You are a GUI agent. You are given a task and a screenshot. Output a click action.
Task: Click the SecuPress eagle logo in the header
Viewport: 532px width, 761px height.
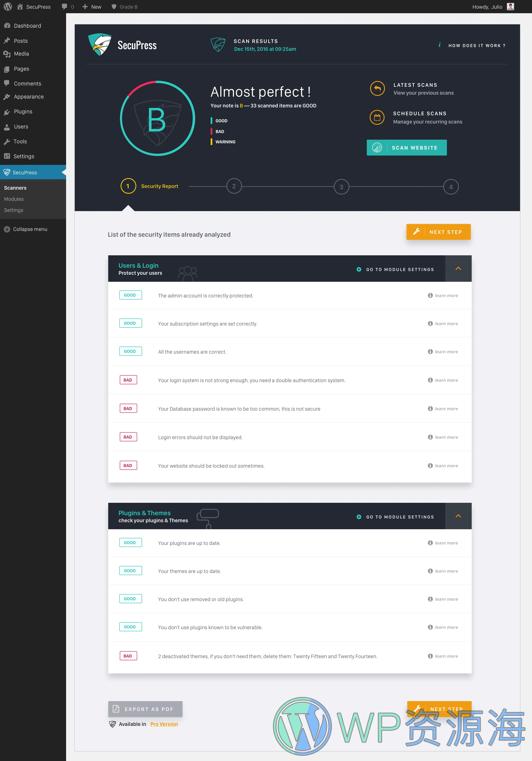coord(99,45)
